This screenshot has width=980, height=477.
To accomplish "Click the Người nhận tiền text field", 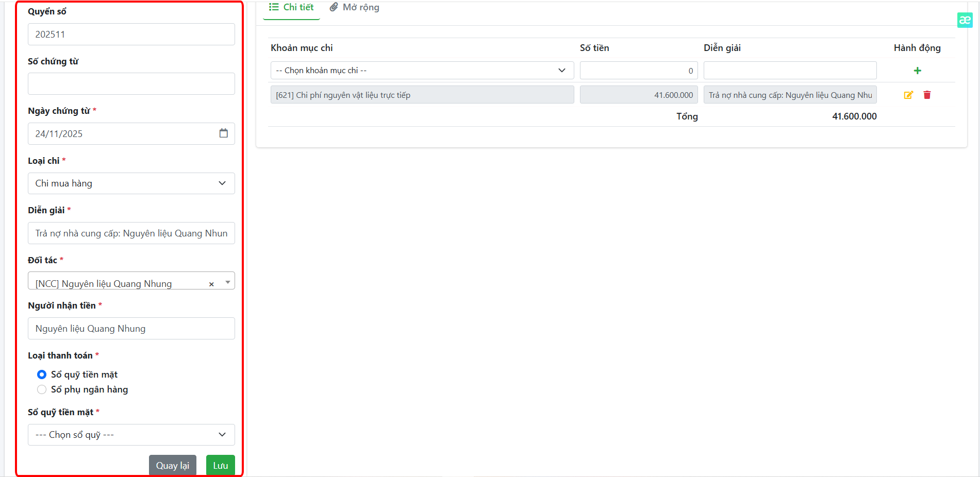I will pyautogui.click(x=131, y=329).
